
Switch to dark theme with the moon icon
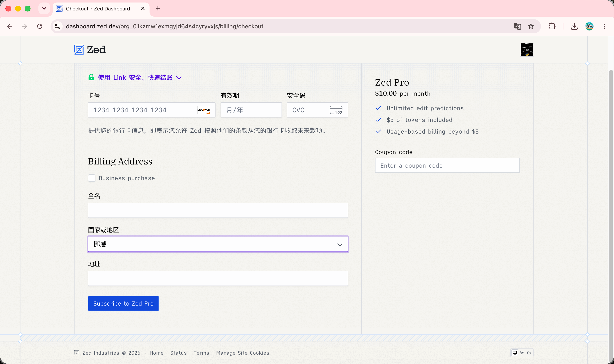(529, 353)
